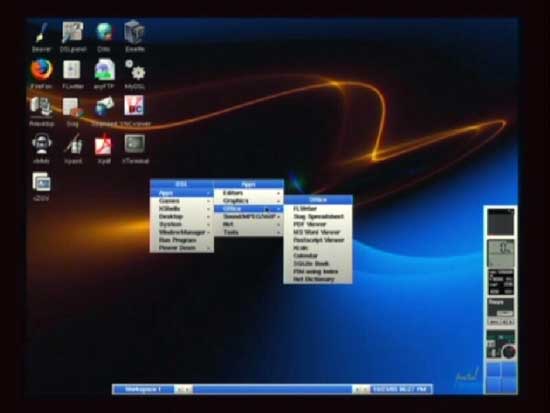Click the Workspace 1 taskbar button
The image size is (550, 413).
[x=143, y=389]
